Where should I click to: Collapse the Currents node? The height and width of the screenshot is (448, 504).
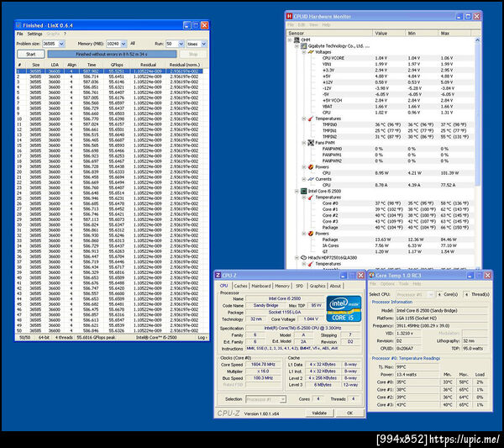pyautogui.click(x=304, y=179)
